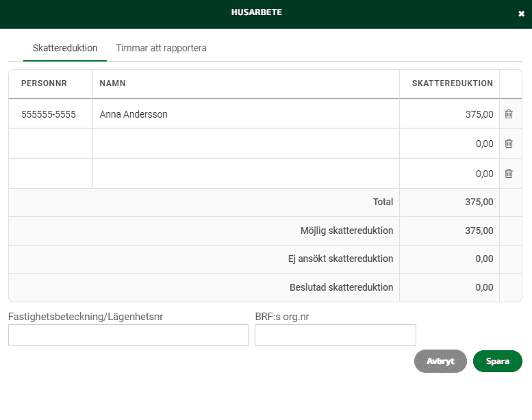532x420 pixels.
Task: Click the 0,00 skattereduktion in second row
Action: click(x=449, y=144)
